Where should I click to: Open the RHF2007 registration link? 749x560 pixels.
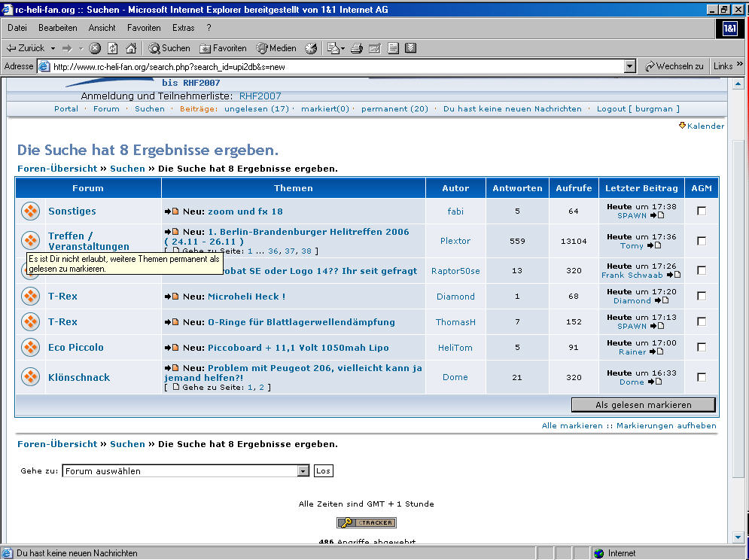pyautogui.click(x=260, y=96)
